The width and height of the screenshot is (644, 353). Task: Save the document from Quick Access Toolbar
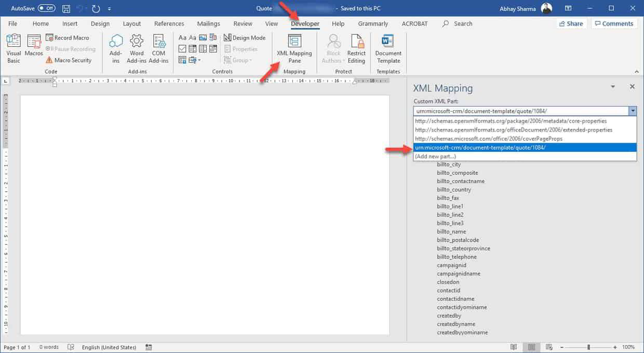click(x=66, y=9)
